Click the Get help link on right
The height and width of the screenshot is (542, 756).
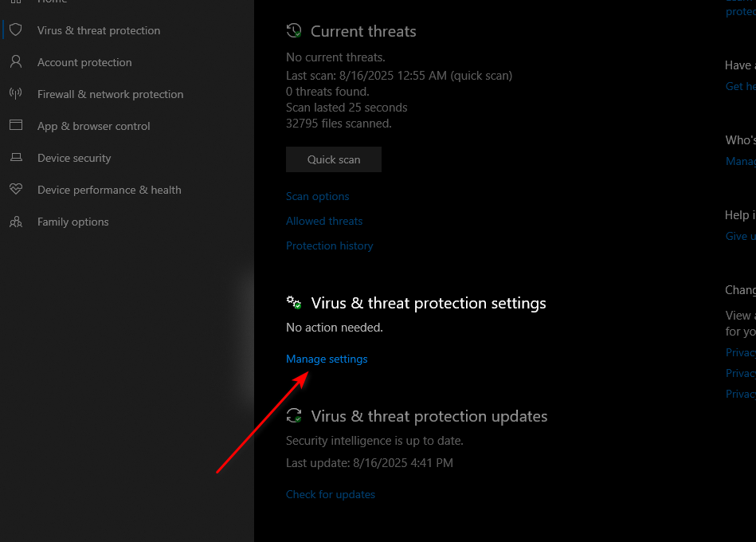tap(739, 86)
